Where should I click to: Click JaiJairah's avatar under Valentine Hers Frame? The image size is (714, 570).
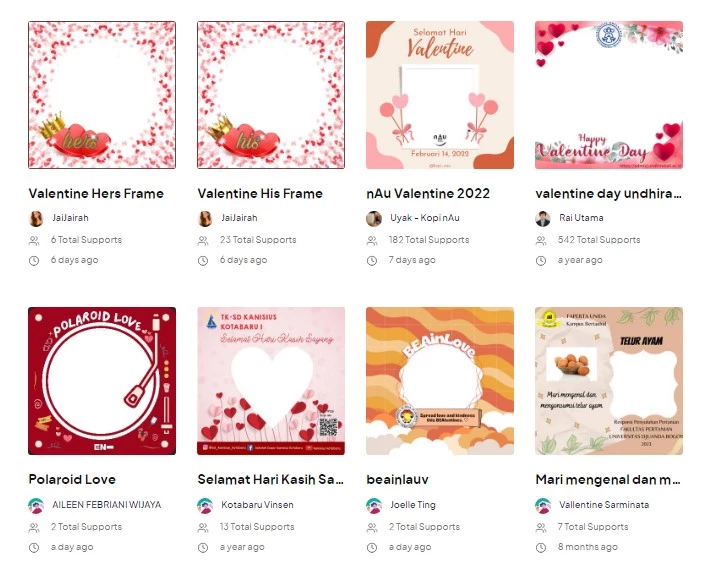pos(36,219)
